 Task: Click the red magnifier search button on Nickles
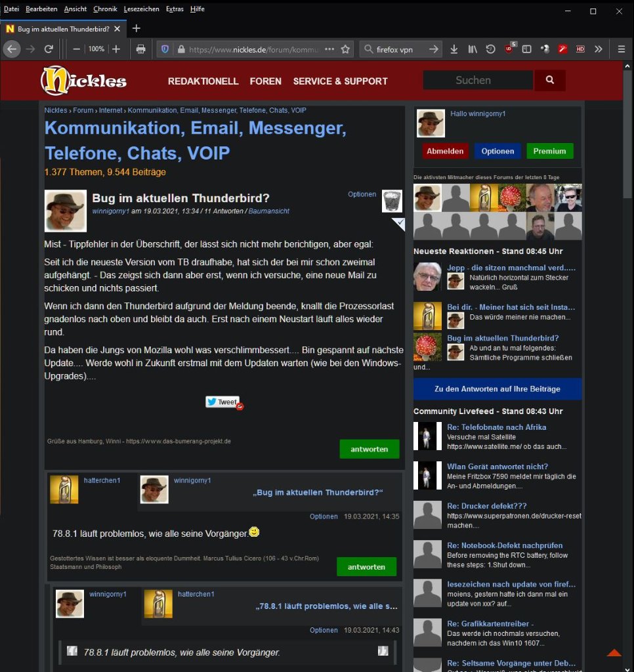pyautogui.click(x=549, y=80)
